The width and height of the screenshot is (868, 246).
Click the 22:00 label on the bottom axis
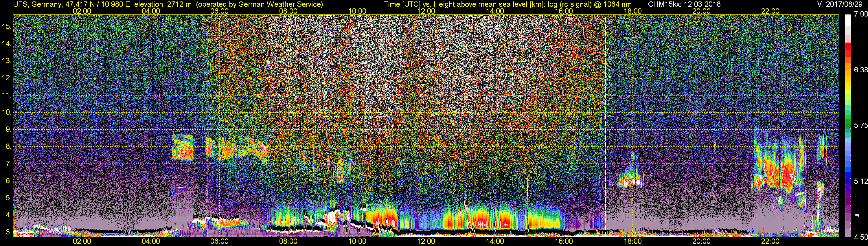click(x=770, y=241)
